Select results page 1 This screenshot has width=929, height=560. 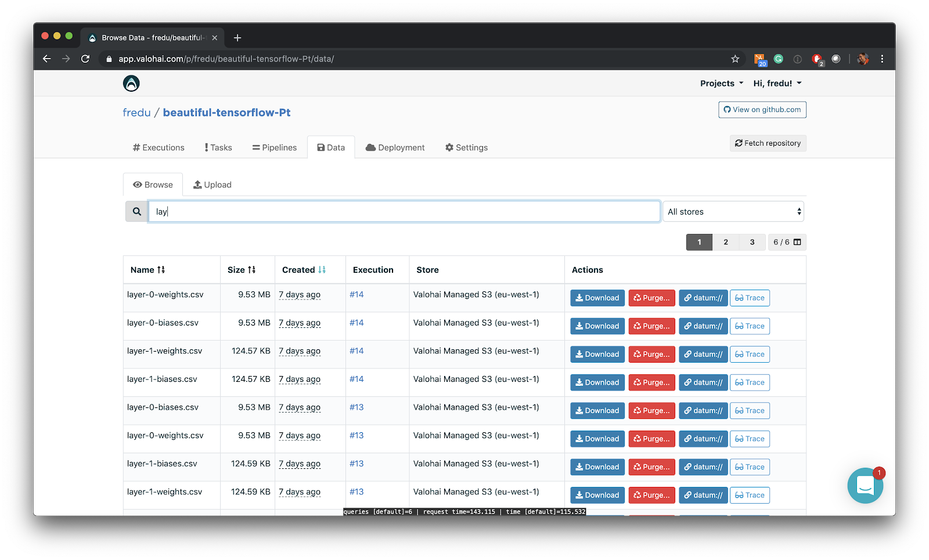pyautogui.click(x=699, y=242)
